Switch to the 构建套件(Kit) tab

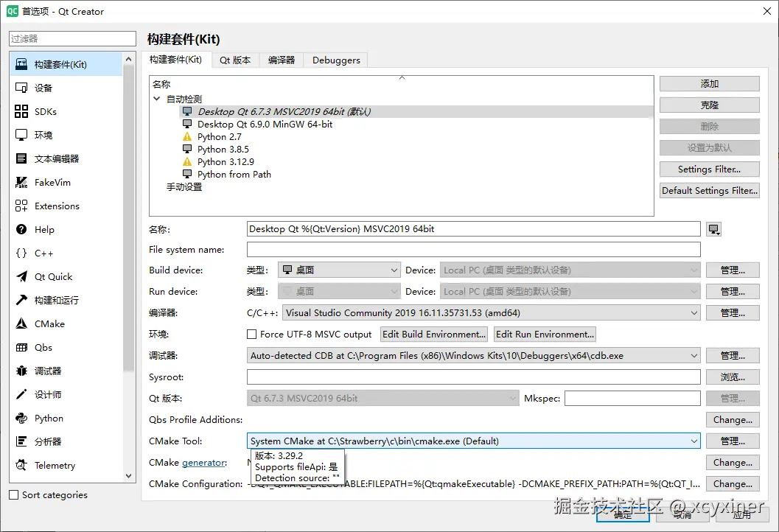point(176,60)
